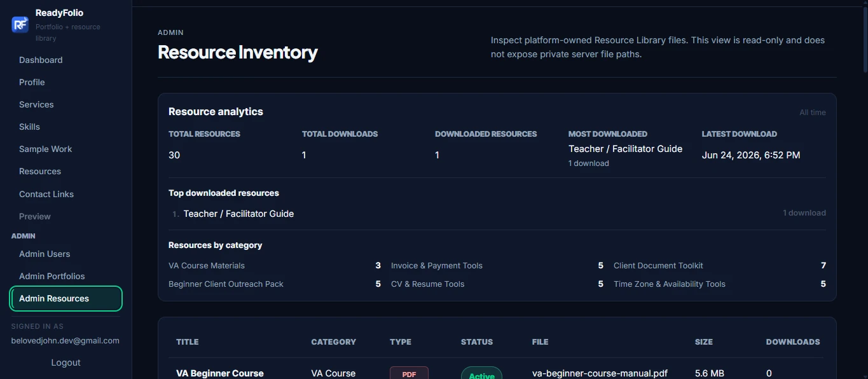
Task: Click the PDF type badge
Action: [409, 373]
